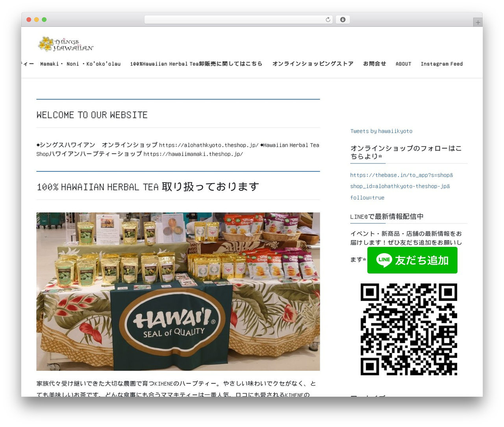Click the オンラインショップのフォロー sidebar heading
The width and height of the screenshot is (504, 427).
406,152
